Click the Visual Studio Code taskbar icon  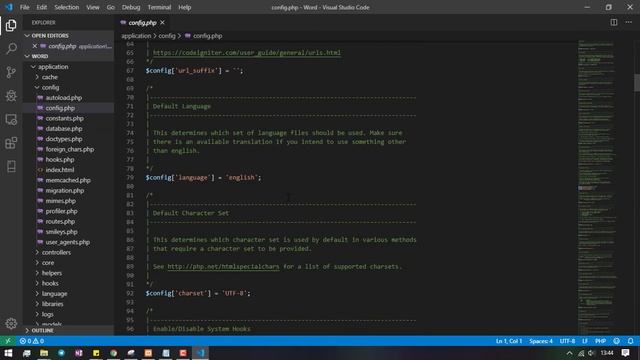[x=200, y=353]
